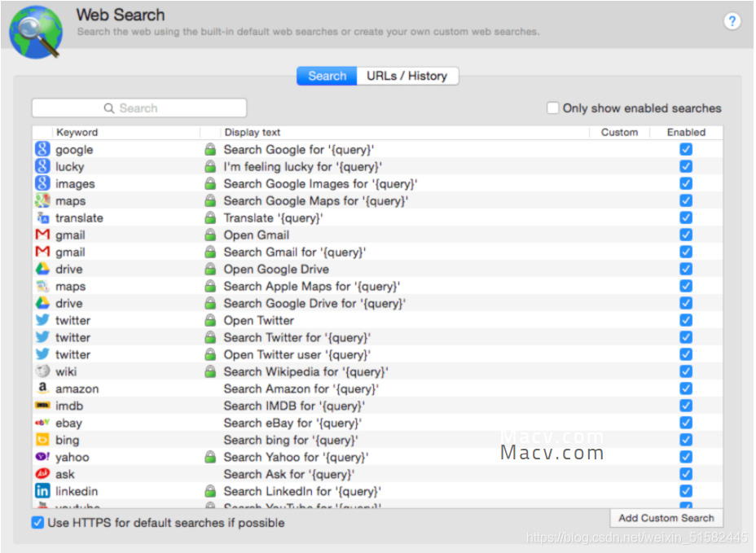Click the Yahoo icon
This screenshot has width=756, height=553.
42,457
